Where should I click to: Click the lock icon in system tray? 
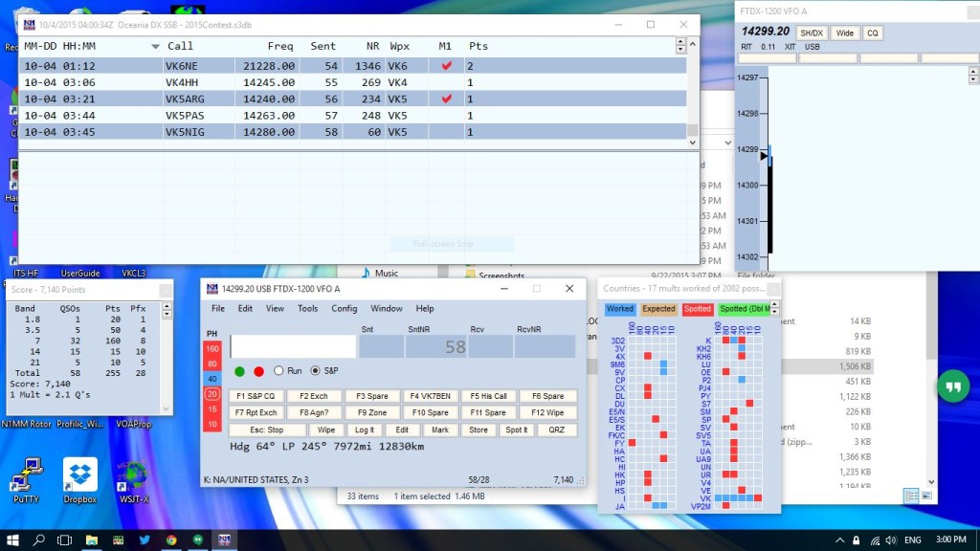tap(857, 540)
